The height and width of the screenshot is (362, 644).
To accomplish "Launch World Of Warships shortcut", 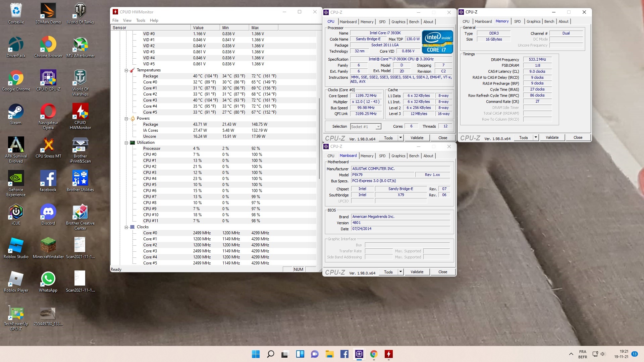I will point(80,83).
